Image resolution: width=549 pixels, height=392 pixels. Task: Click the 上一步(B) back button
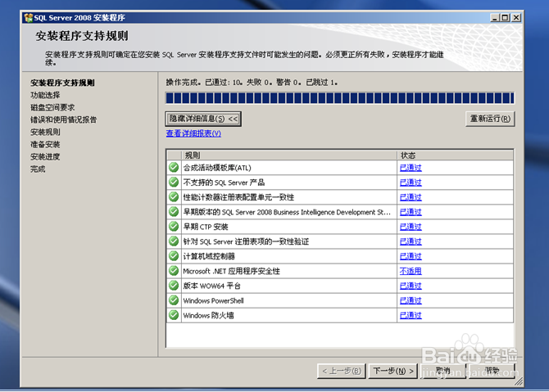click(x=342, y=371)
